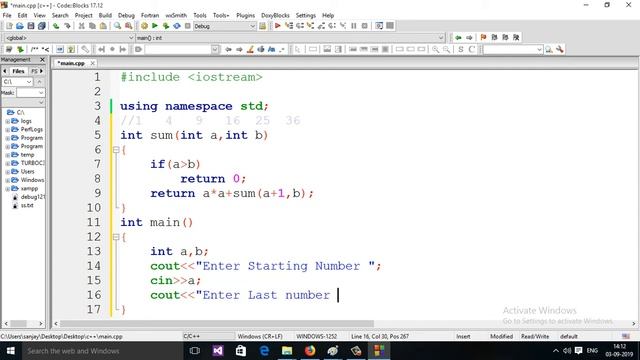This screenshot has height=360, width=640.
Task: Paste from clipboard toolbar icon
Action: (103, 26)
